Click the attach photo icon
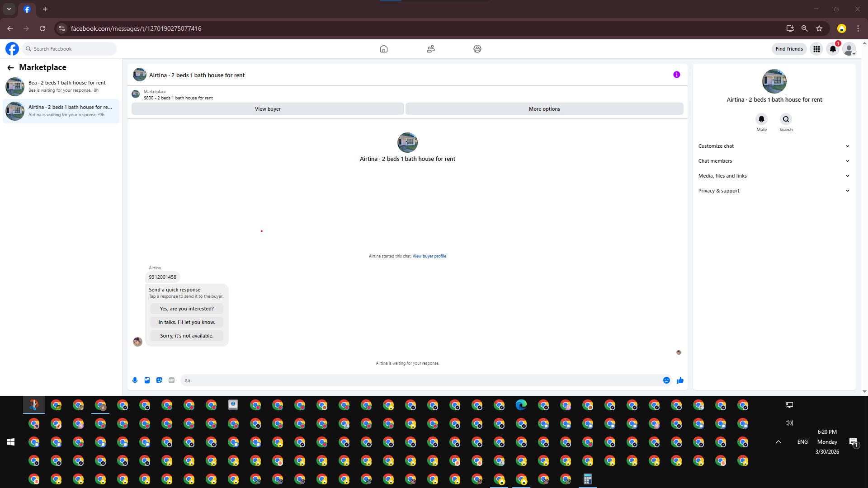 pyautogui.click(x=147, y=380)
